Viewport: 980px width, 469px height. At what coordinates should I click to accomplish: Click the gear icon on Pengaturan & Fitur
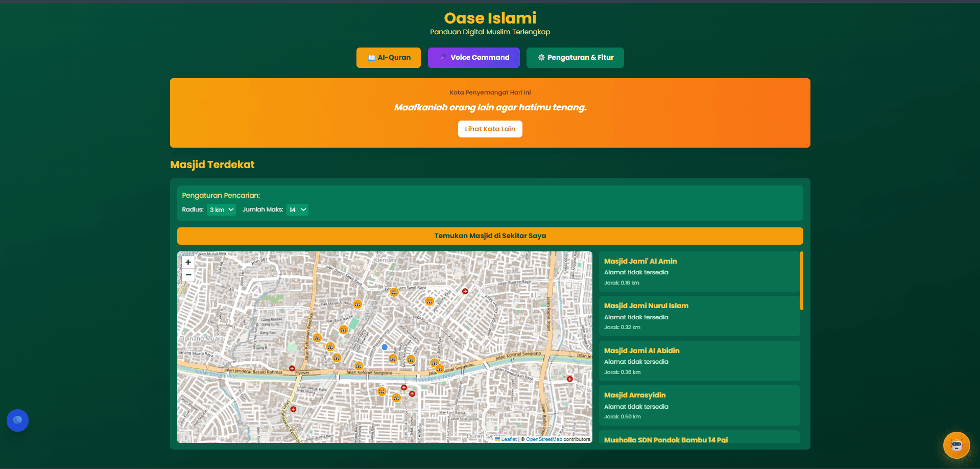point(541,57)
